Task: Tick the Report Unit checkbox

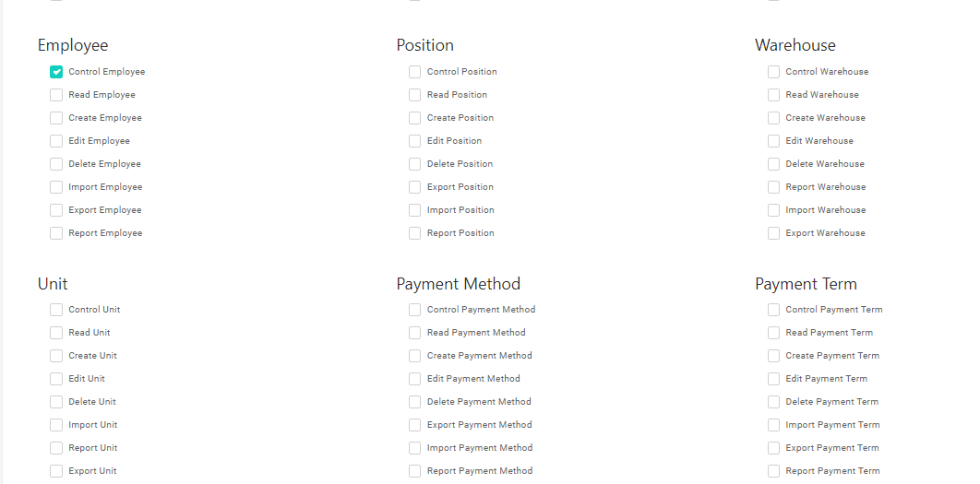Action: tap(56, 448)
